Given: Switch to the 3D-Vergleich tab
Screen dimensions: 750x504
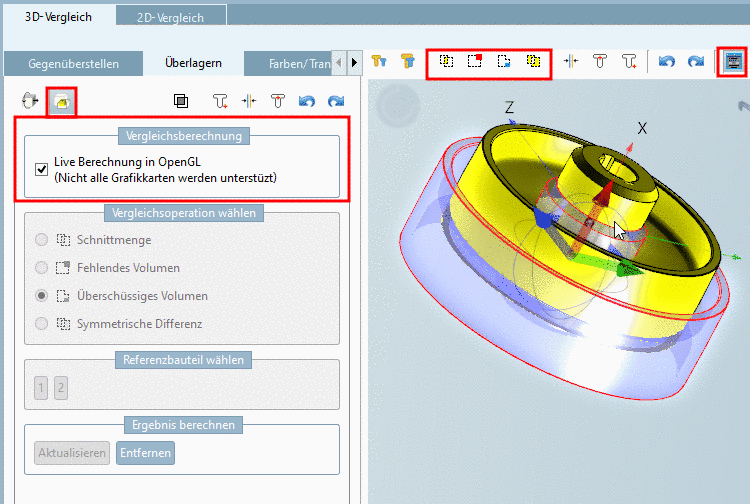Looking at the screenshot, I should pos(58,17).
